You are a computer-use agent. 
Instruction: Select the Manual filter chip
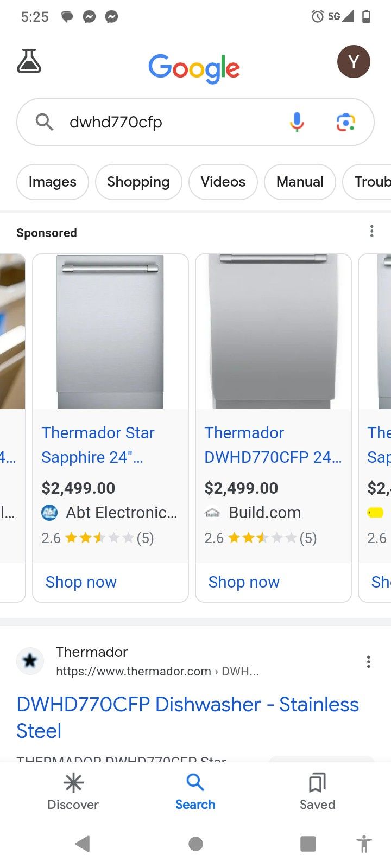[x=300, y=182]
